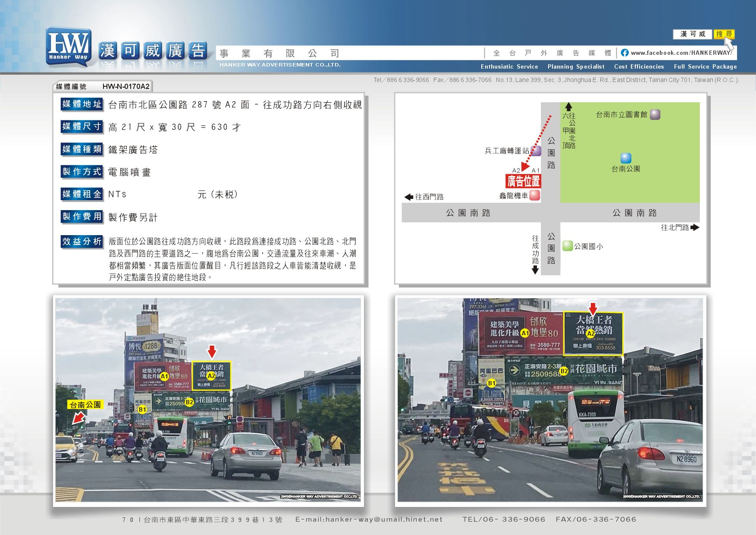Click 台南市立圖書館 purple map marker
The width and height of the screenshot is (756, 535).
coord(655,114)
